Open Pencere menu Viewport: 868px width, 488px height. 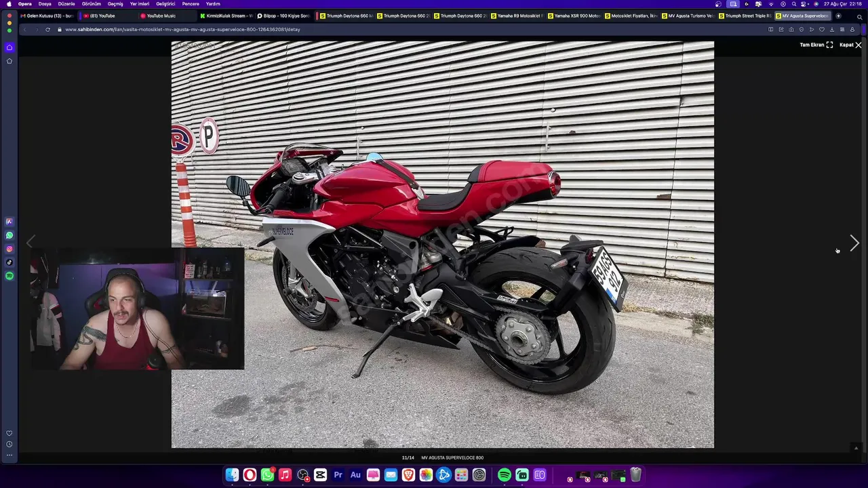[191, 4]
